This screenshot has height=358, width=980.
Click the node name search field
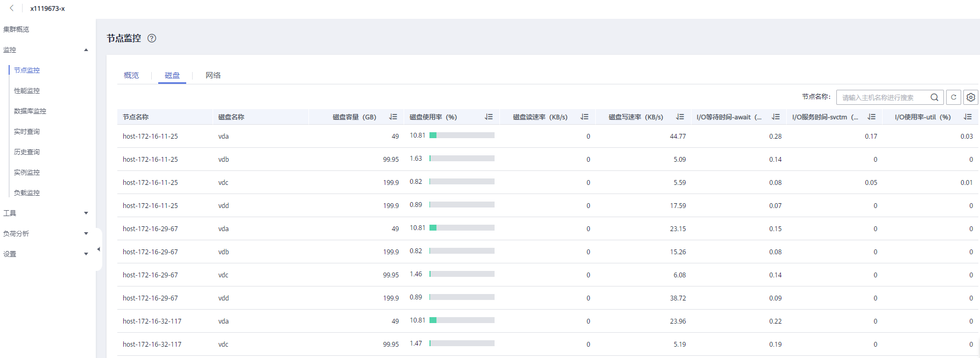pyautogui.click(x=883, y=97)
